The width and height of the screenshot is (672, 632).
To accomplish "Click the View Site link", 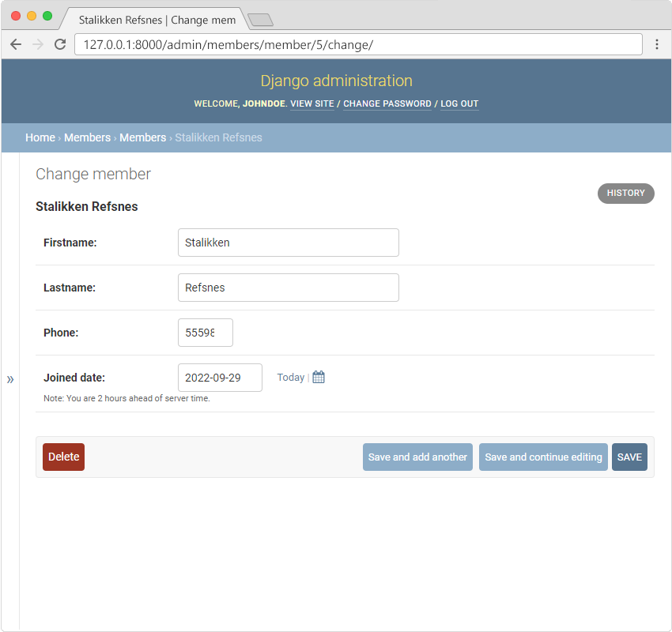I will point(312,103).
